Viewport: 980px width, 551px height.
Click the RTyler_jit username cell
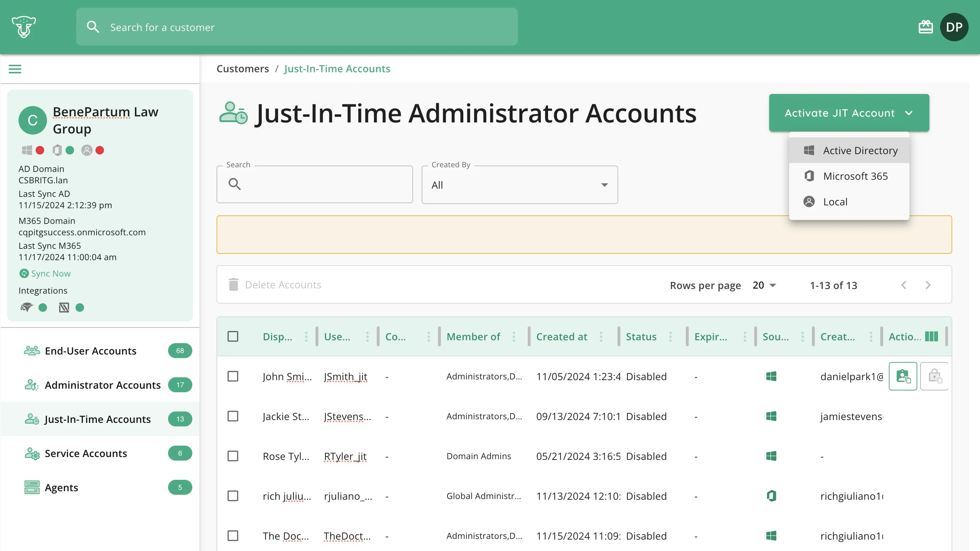tap(345, 456)
